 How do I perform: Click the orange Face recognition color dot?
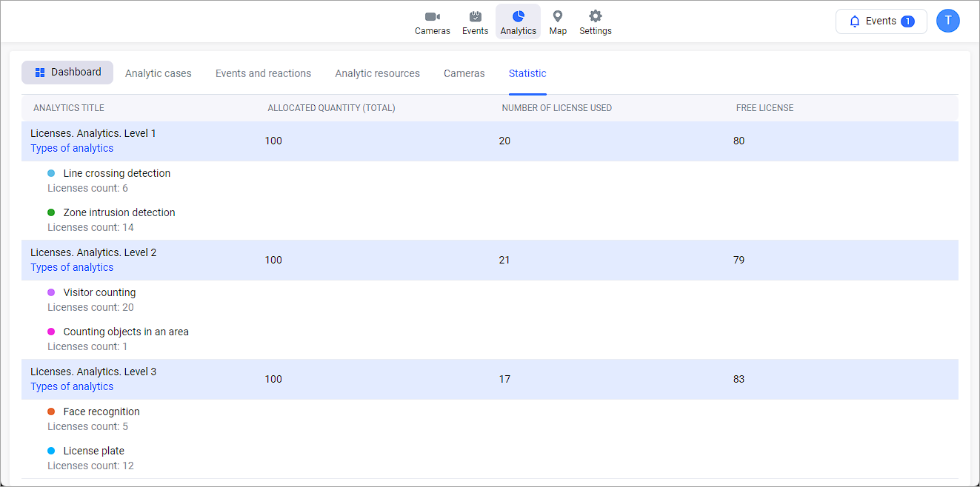(51, 412)
